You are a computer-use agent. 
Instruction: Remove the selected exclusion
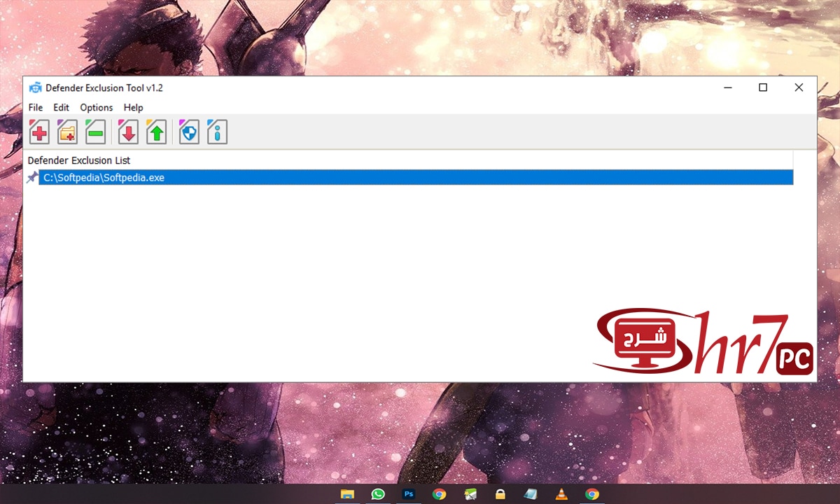click(x=95, y=132)
